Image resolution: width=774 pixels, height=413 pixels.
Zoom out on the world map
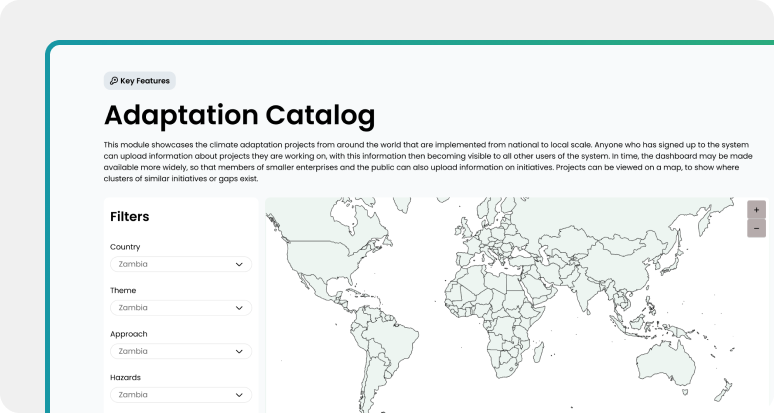(x=756, y=229)
